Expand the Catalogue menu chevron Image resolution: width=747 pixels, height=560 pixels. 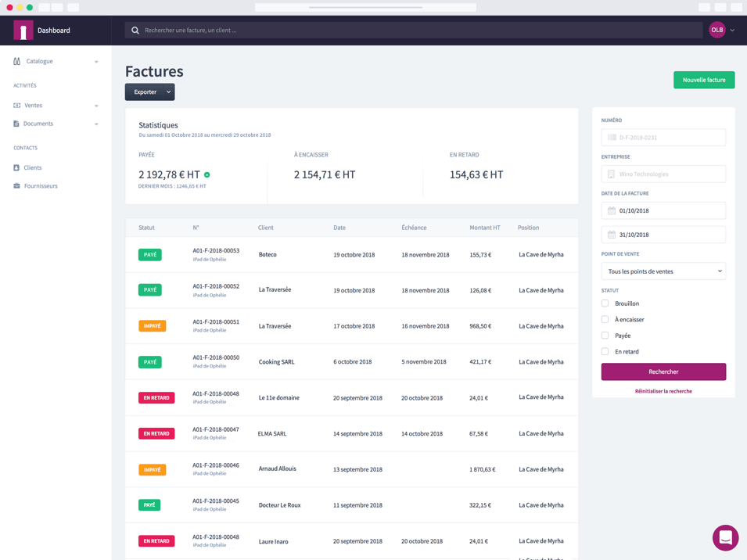click(x=96, y=62)
